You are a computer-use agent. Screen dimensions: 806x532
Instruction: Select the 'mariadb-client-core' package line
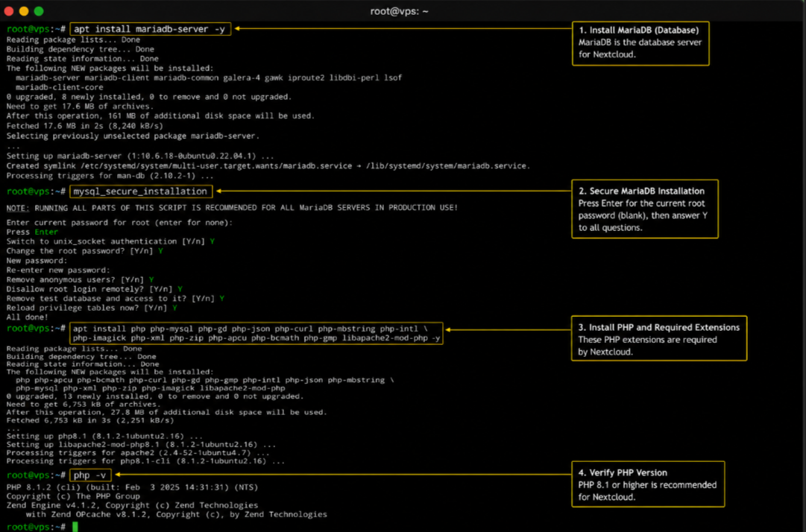59,87
